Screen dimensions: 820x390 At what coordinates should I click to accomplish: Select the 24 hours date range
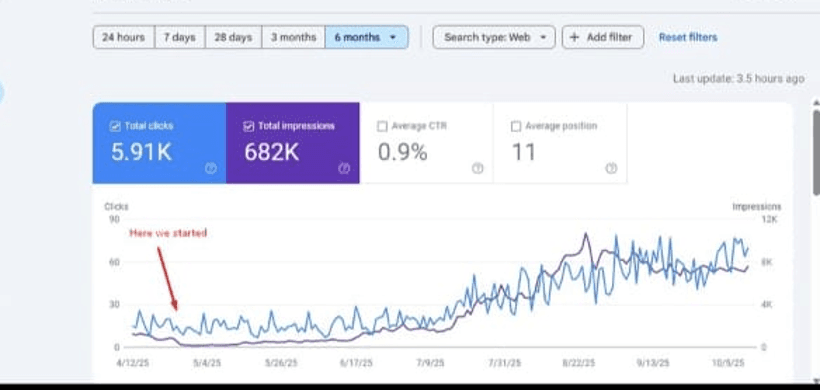pyautogui.click(x=123, y=37)
